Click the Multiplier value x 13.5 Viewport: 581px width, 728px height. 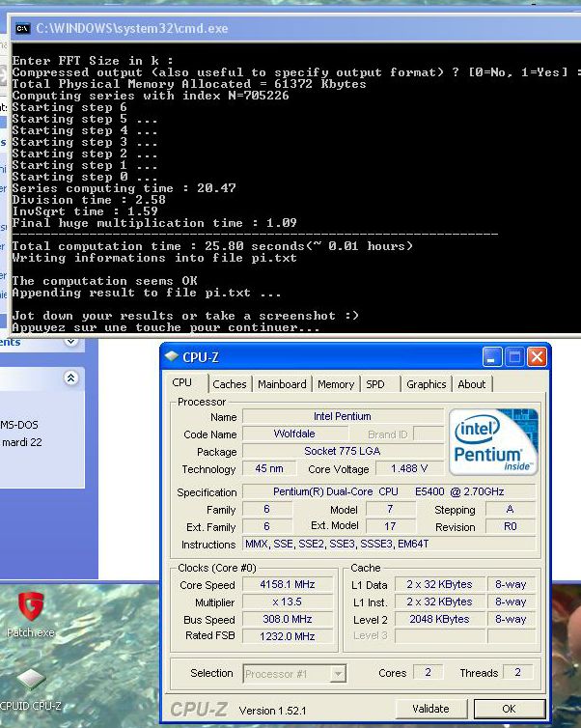click(x=288, y=602)
